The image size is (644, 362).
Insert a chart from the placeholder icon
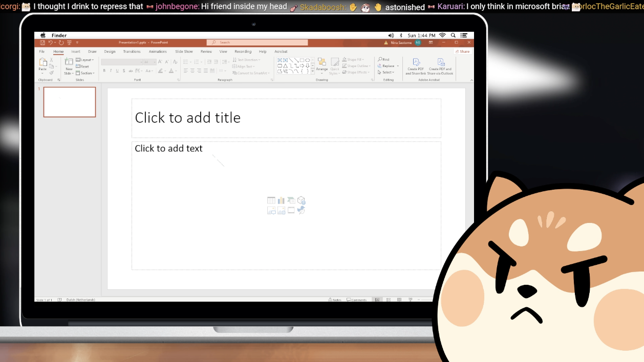[x=281, y=201]
